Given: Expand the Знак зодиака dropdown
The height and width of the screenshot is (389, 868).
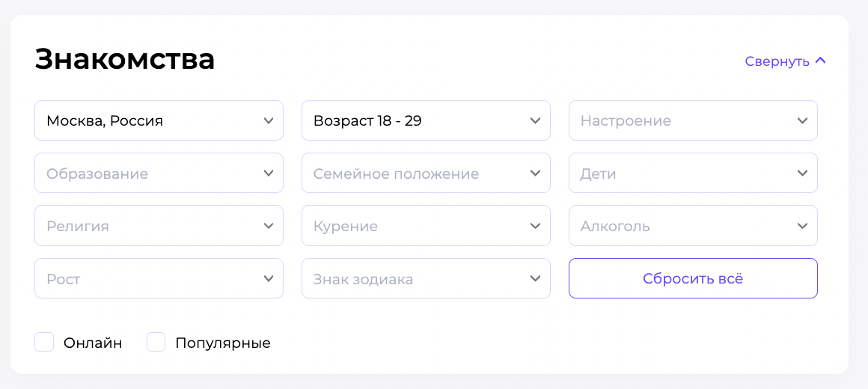Looking at the screenshot, I should [x=426, y=279].
